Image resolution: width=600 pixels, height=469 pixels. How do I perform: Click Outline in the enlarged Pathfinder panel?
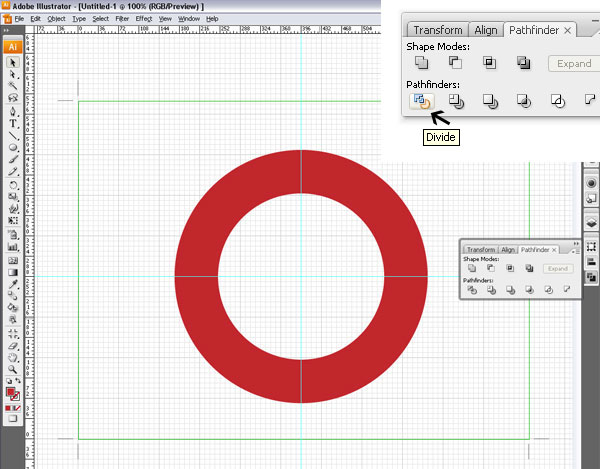(x=558, y=101)
